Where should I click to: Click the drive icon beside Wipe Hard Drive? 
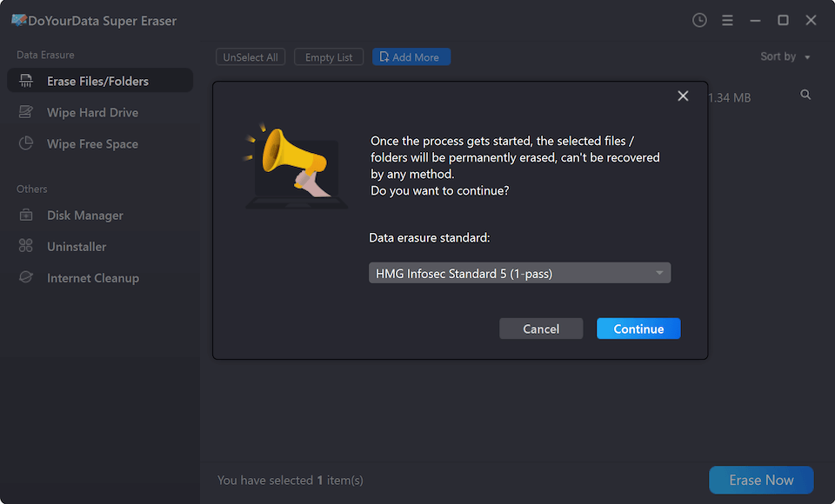(x=25, y=112)
